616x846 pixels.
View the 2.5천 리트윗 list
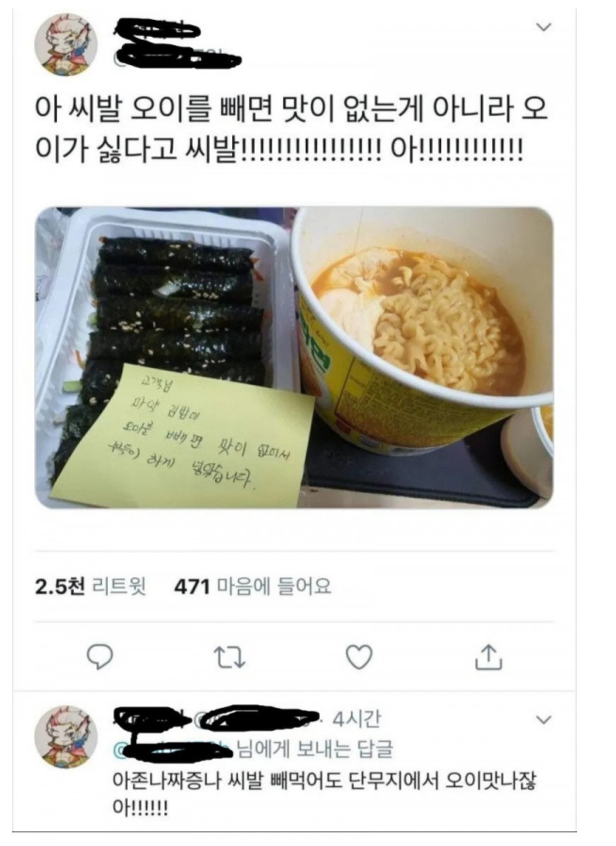click(90, 587)
